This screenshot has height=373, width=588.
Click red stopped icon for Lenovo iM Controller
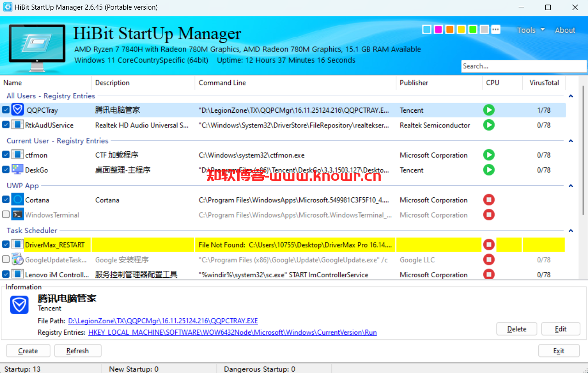(x=489, y=275)
